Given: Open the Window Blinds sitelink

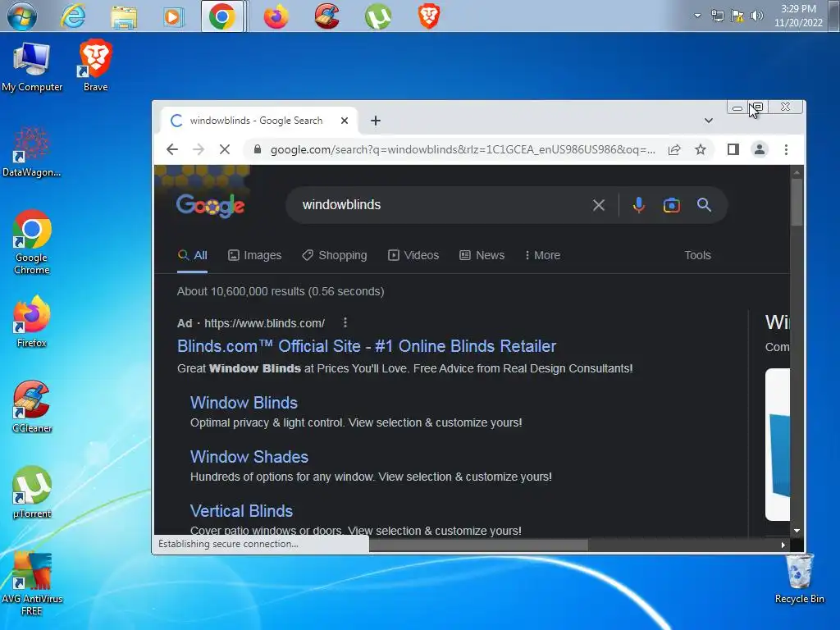Looking at the screenshot, I should [x=244, y=402].
